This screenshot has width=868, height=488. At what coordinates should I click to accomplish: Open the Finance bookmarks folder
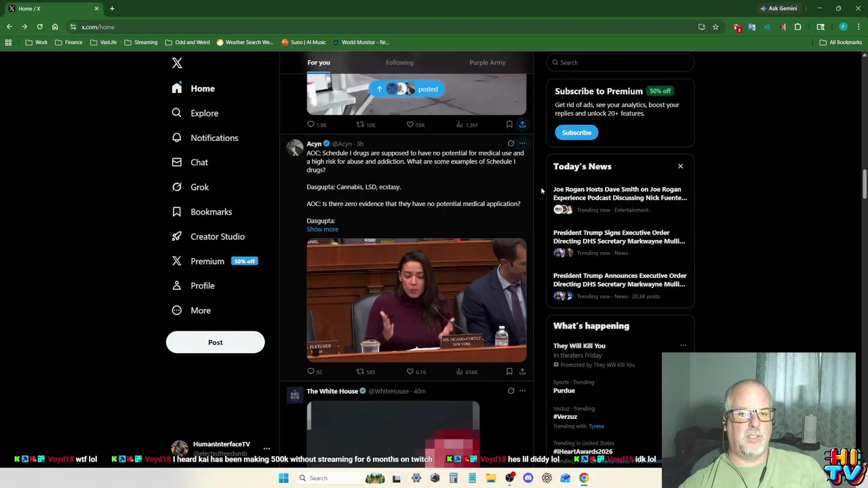[x=70, y=42]
